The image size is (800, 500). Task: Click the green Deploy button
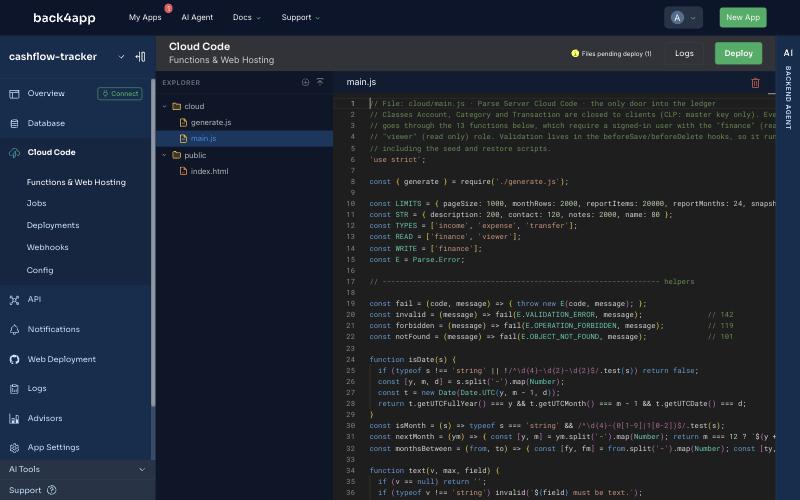click(738, 53)
